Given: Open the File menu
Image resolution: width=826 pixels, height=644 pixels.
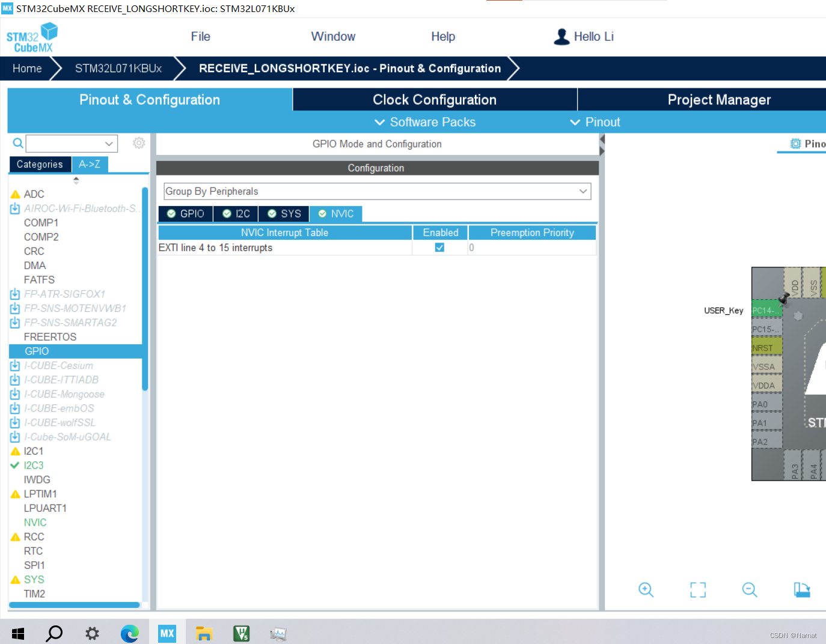Looking at the screenshot, I should [201, 37].
